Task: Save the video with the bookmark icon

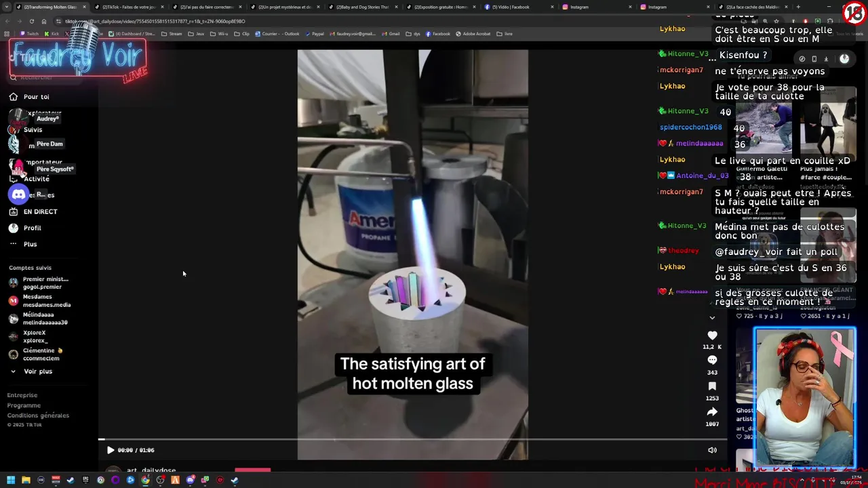Action: point(712,386)
